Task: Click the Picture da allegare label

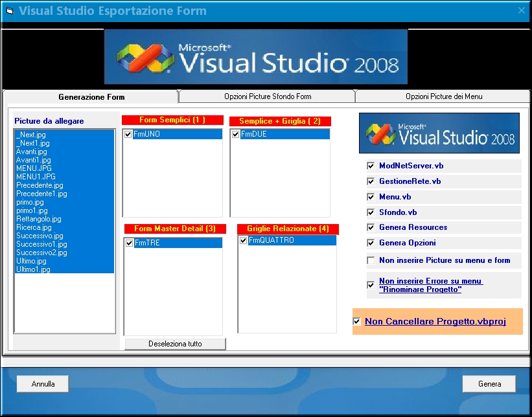Action: pyautogui.click(x=49, y=121)
